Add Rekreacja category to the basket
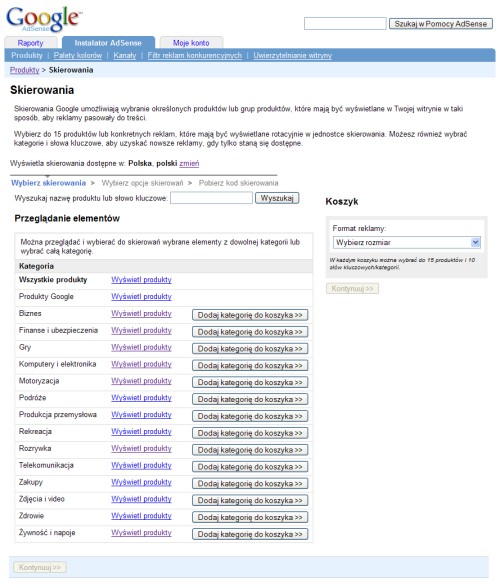The height and width of the screenshot is (588, 500). click(250, 433)
